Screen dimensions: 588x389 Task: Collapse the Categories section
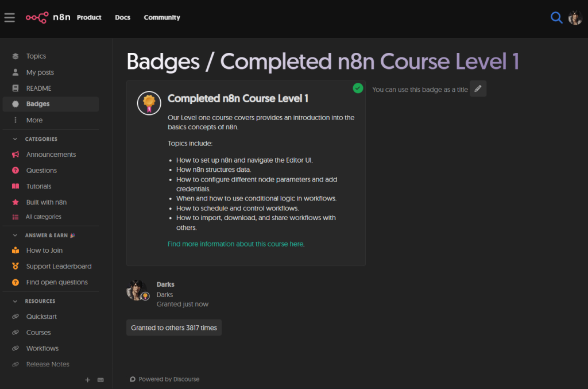pos(16,139)
